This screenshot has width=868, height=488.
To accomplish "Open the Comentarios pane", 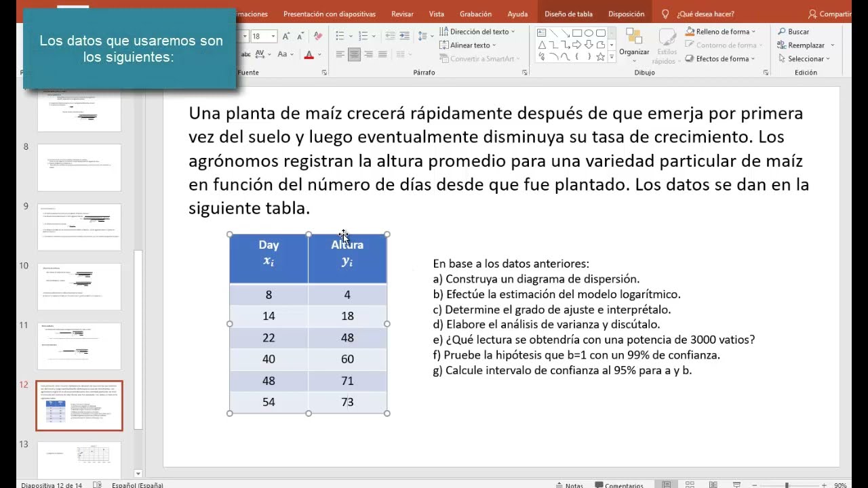I will coord(619,485).
